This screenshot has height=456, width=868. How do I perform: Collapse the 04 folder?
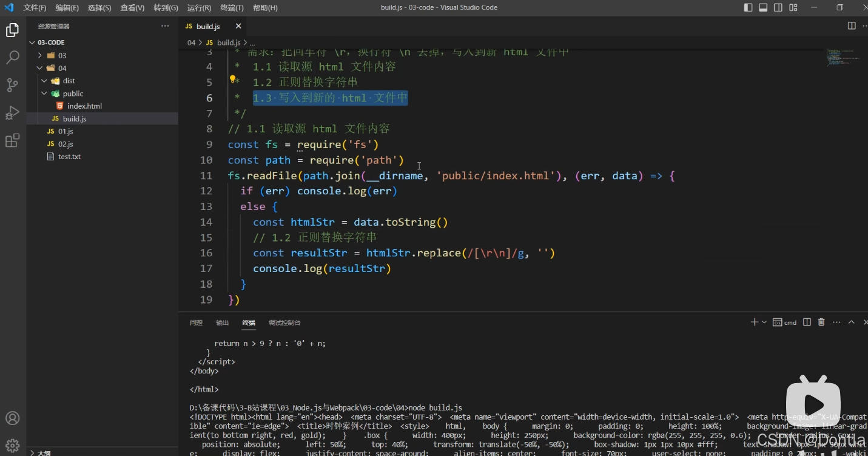point(40,68)
